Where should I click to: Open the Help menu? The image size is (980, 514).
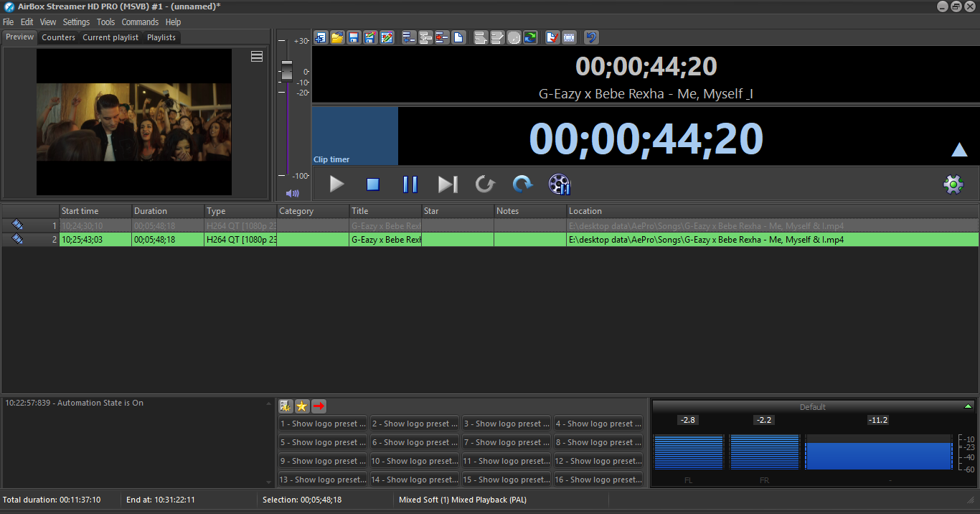coord(173,22)
